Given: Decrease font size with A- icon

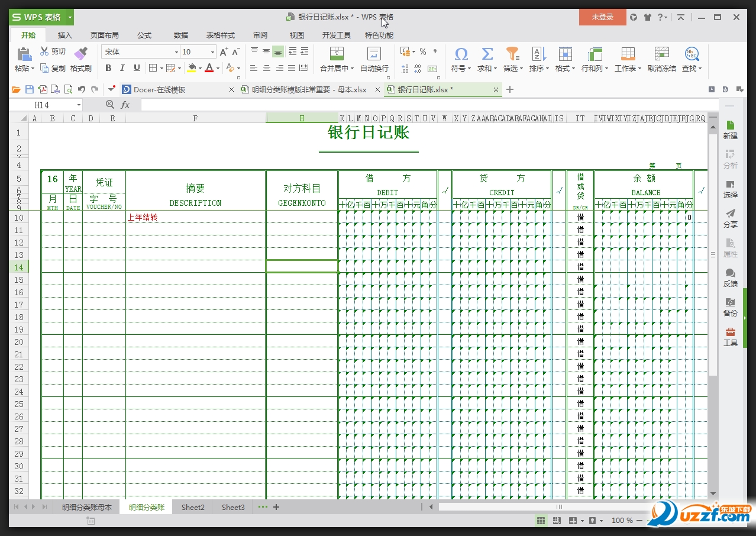Looking at the screenshot, I should tap(236, 52).
